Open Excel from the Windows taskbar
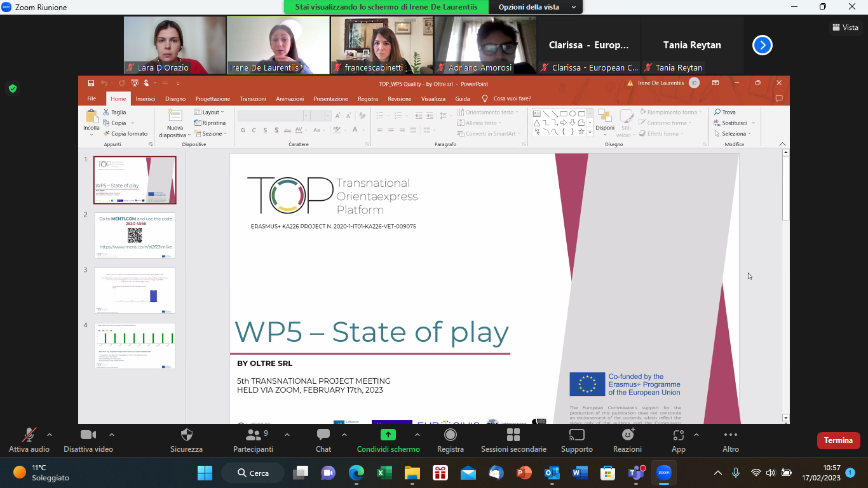The image size is (868, 488). coord(384,473)
